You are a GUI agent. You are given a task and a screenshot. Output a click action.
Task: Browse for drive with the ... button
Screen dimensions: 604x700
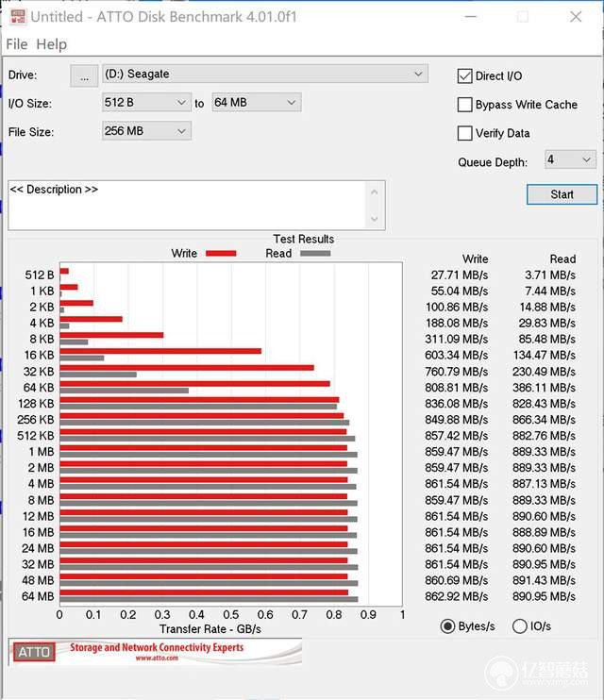point(84,75)
